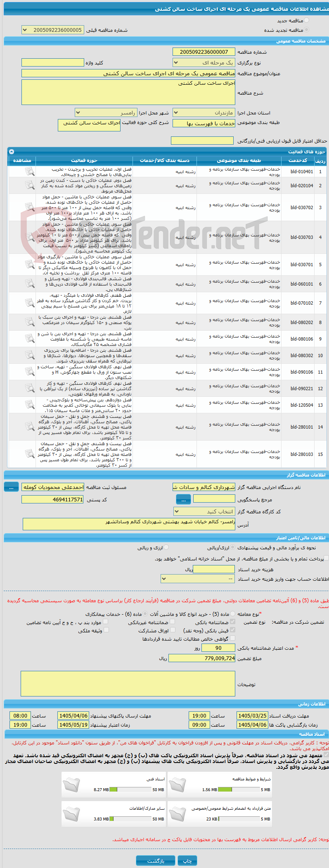Open view icon for row bld-080106
The width and height of the screenshot is (329, 868).
pyautogui.click(x=30, y=339)
